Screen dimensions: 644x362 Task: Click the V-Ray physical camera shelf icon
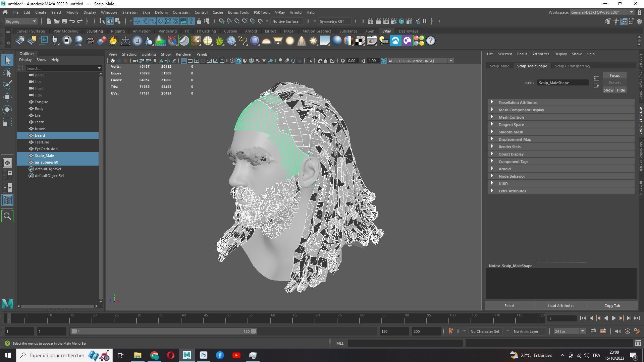(x=90, y=41)
